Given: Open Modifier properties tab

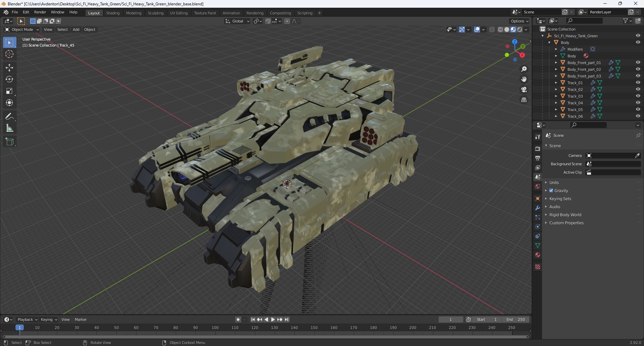Looking at the screenshot, I should (x=538, y=208).
